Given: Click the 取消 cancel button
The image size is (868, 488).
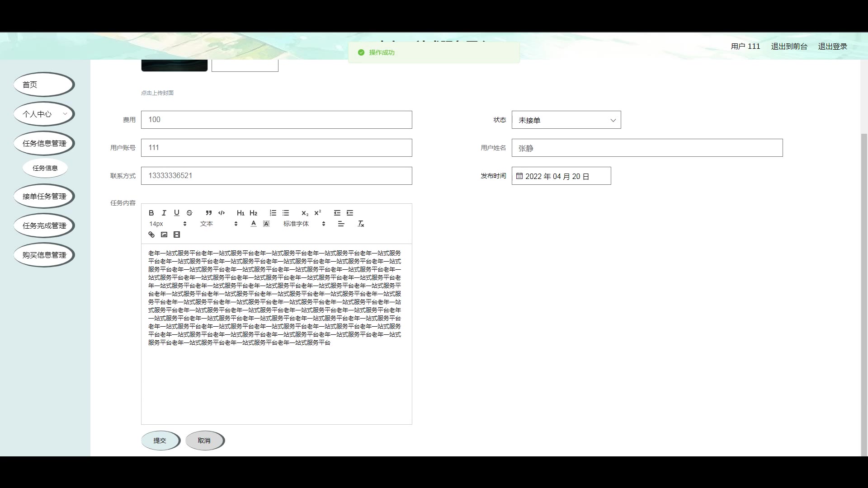Looking at the screenshot, I should [x=205, y=441].
